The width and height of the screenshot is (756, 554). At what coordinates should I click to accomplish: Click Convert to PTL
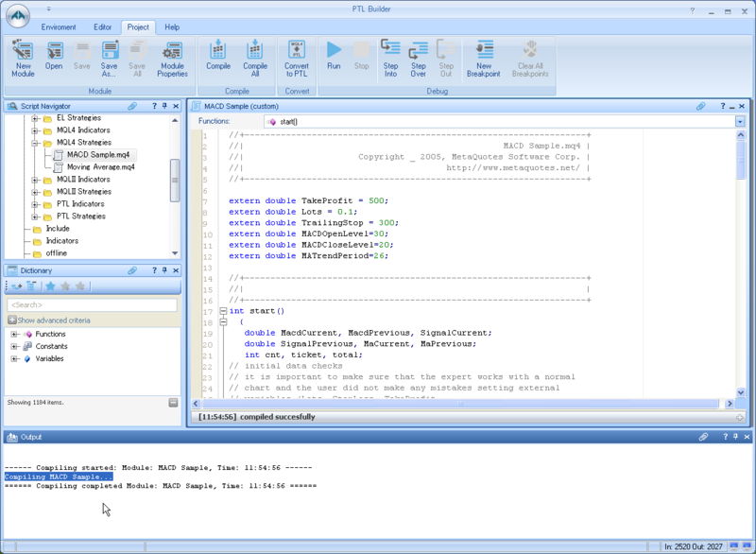297,59
